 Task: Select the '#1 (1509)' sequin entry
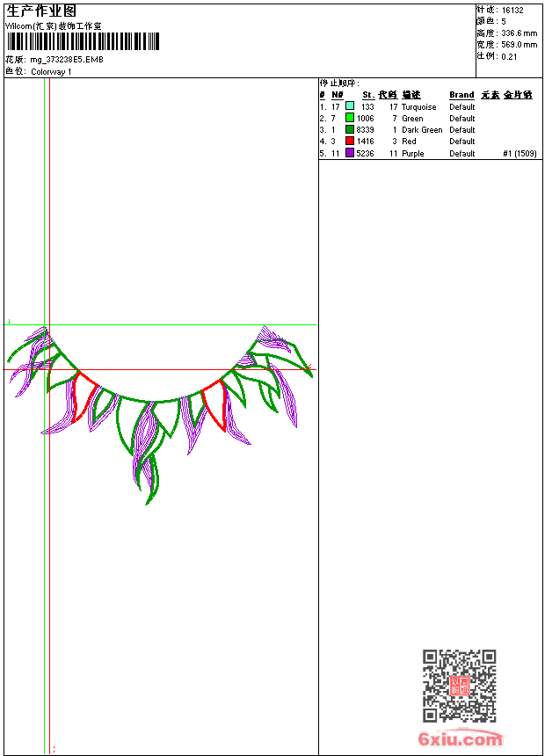(x=520, y=154)
